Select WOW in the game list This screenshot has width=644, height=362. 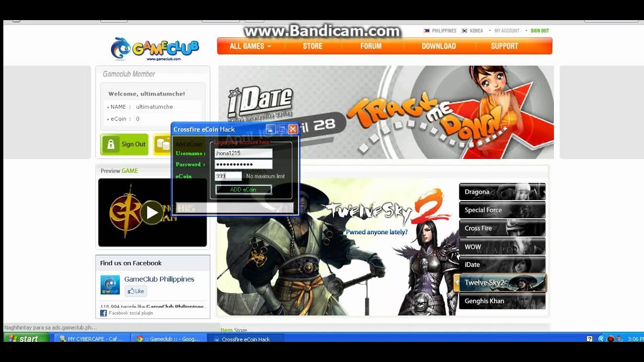point(502,247)
